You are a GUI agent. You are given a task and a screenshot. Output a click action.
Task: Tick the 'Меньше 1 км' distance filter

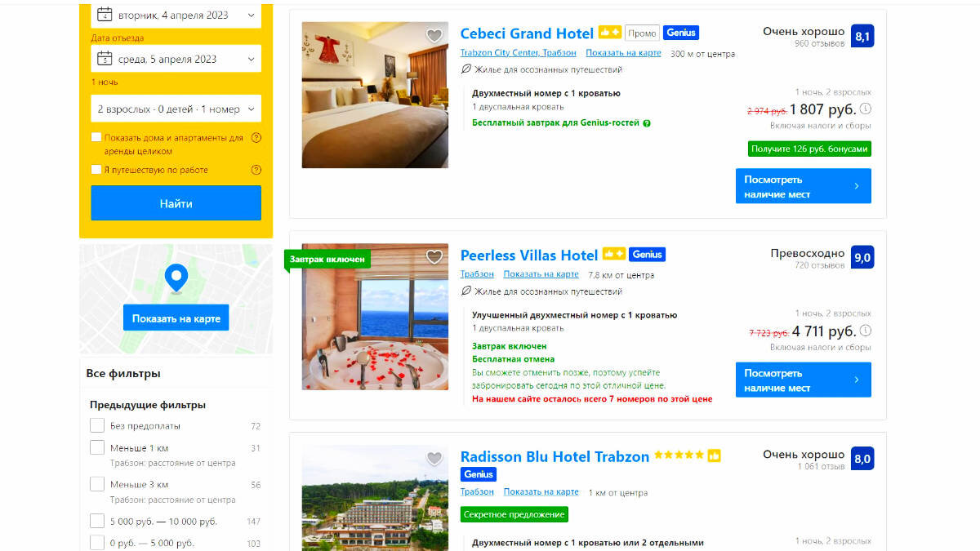(97, 447)
